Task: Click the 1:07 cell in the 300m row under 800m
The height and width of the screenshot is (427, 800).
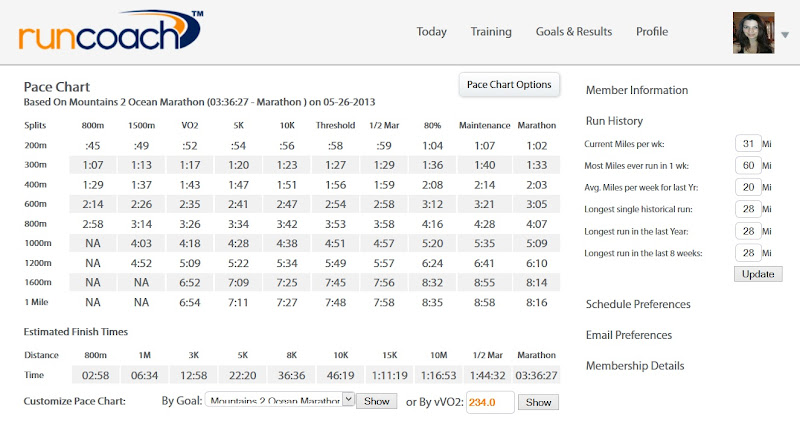Action: click(x=93, y=165)
